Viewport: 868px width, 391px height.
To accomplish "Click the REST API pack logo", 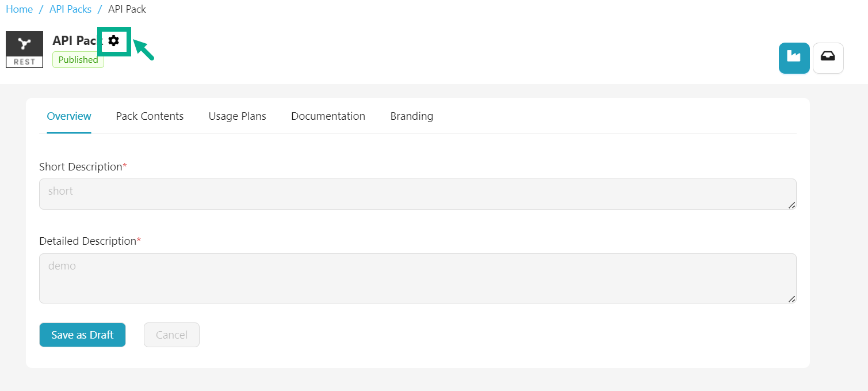I will click(24, 50).
